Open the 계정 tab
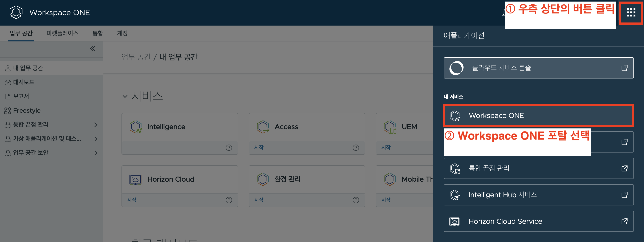Viewport: 644px width, 242px height. point(122,33)
